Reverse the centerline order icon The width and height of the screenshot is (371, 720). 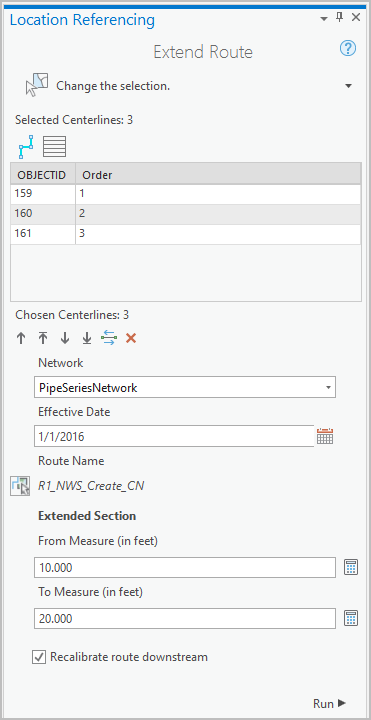pos(109,339)
